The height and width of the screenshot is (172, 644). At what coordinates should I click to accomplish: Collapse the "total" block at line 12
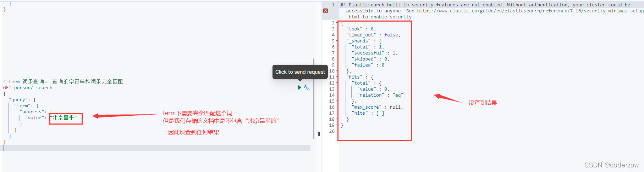point(337,83)
